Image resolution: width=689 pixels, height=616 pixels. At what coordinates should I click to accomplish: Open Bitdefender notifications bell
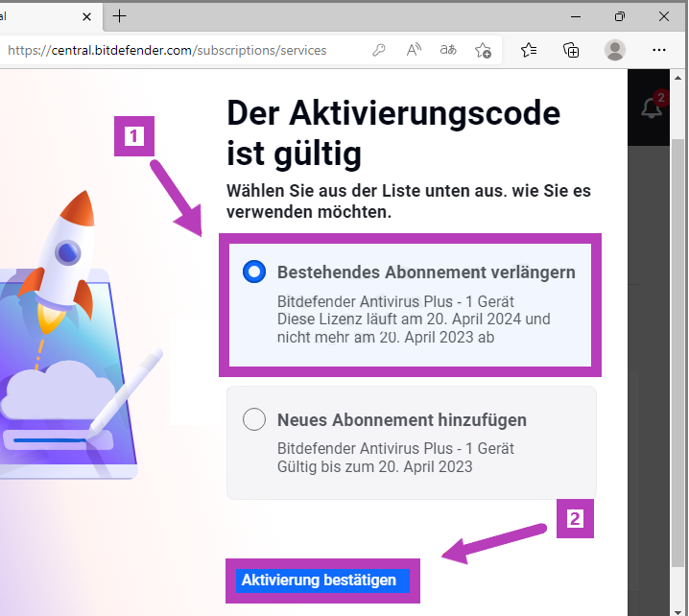pos(652,107)
